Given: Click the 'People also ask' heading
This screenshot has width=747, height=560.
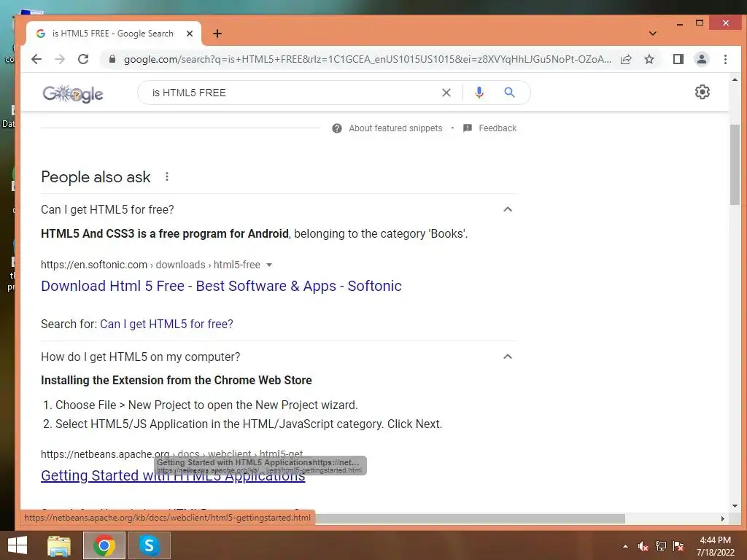Looking at the screenshot, I should pos(96,176).
